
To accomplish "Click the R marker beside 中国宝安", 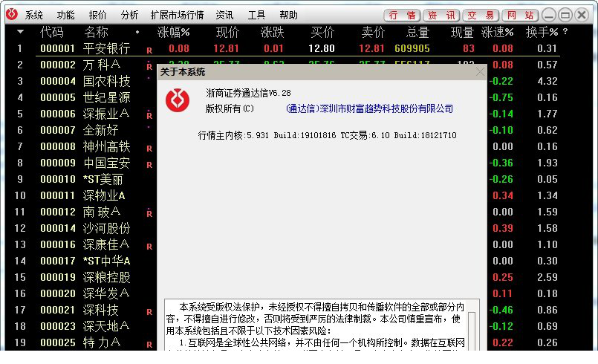I will (149, 165).
